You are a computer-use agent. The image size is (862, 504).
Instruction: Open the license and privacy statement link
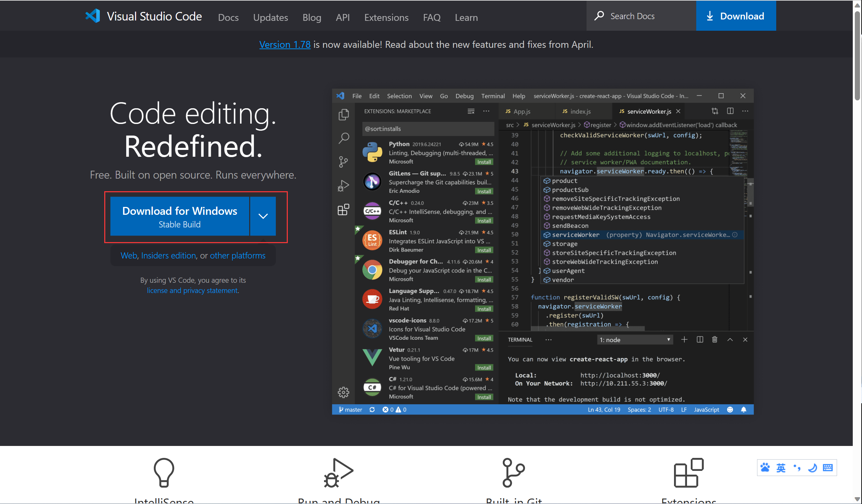(x=192, y=291)
